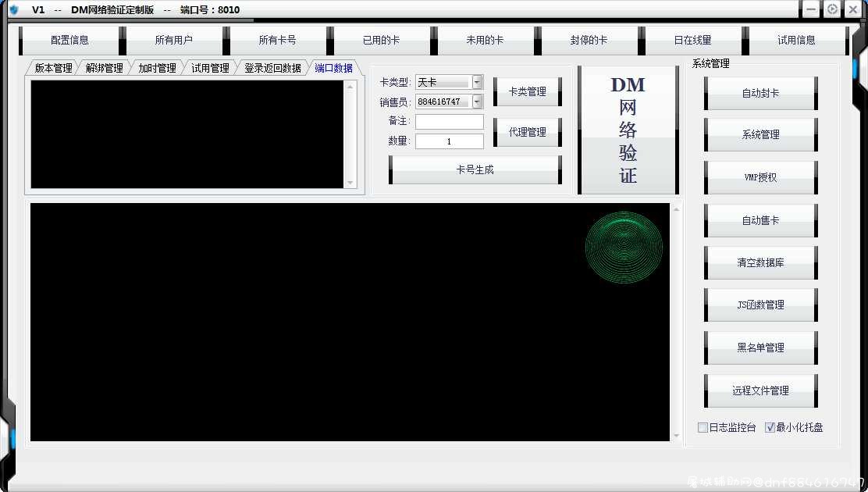Switch to the 解绑管理 tab
The image size is (868, 492).
pyautogui.click(x=104, y=68)
